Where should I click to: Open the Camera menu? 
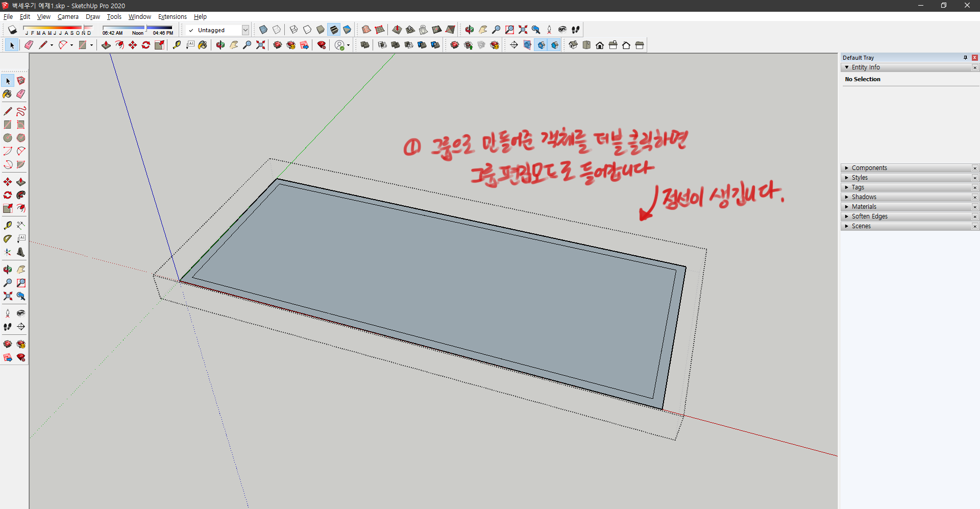68,16
